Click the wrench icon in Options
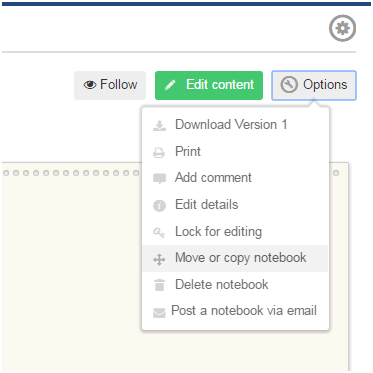The width and height of the screenshot is (373, 373). (289, 85)
